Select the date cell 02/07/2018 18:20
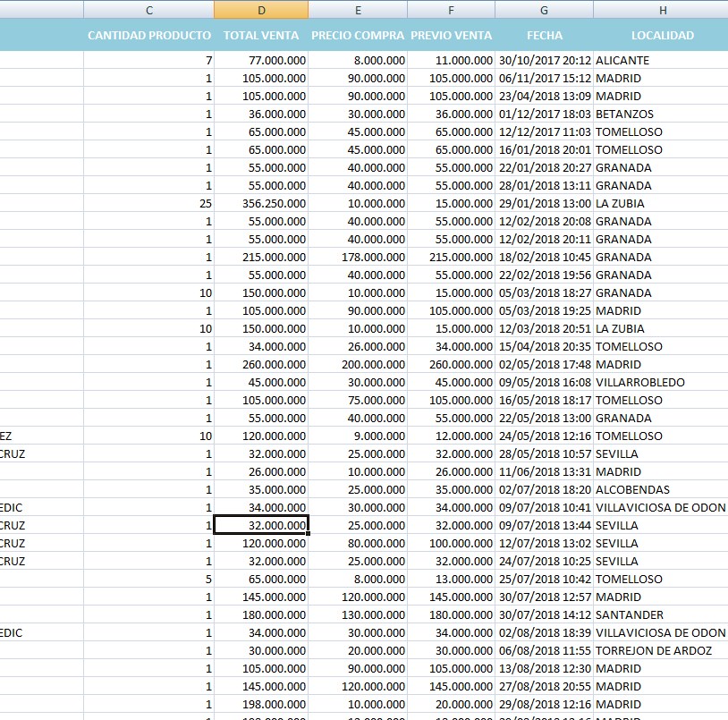The height and width of the screenshot is (720, 728). click(x=544, y=490)
